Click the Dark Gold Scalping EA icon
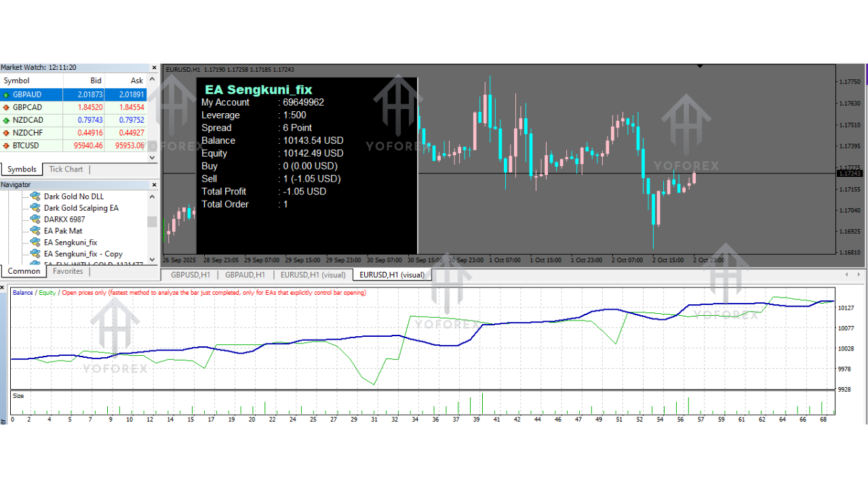This screenshot has width=868, height=488. [x=35, y=208]
